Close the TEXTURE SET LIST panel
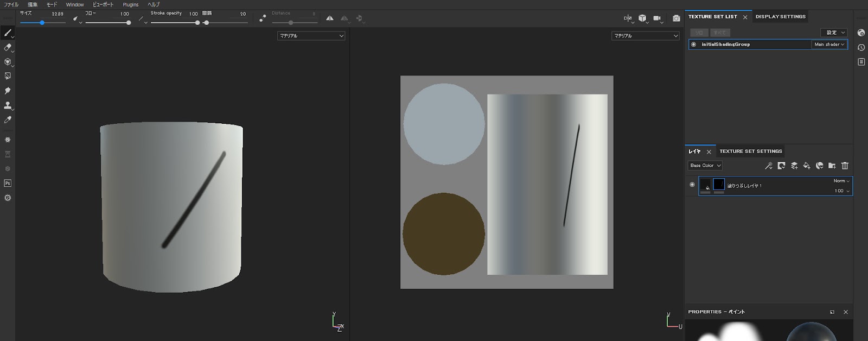Viewport: 868px width, 341px height. 745,17
